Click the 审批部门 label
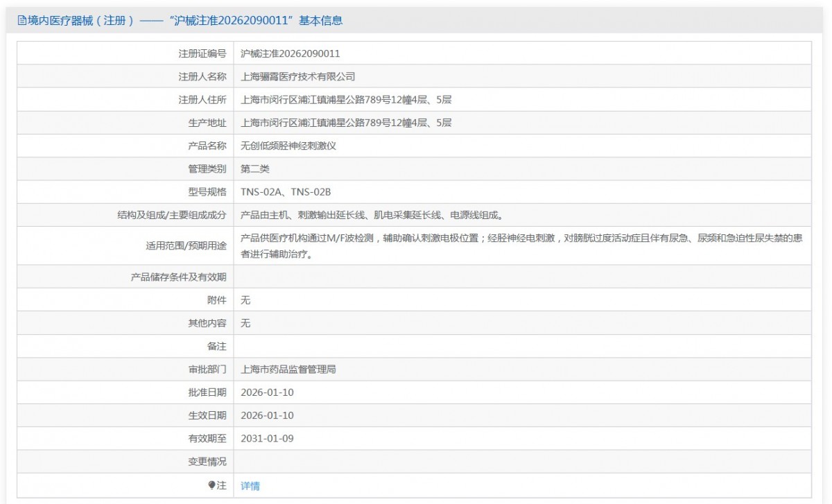 pyautogui.click(x=207, y=370)
